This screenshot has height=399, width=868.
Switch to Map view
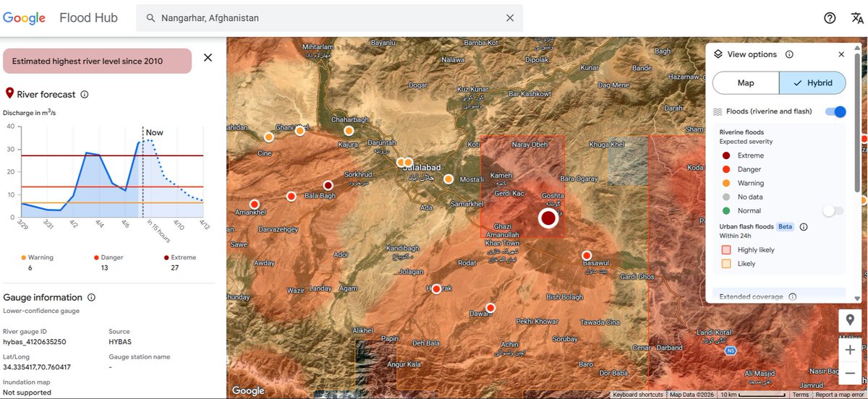(x=746, y=83)
